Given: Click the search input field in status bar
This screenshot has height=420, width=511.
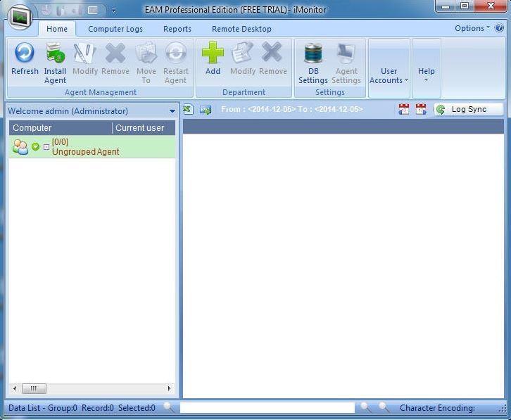Looking at the screenshot, I should coord(267,407).
